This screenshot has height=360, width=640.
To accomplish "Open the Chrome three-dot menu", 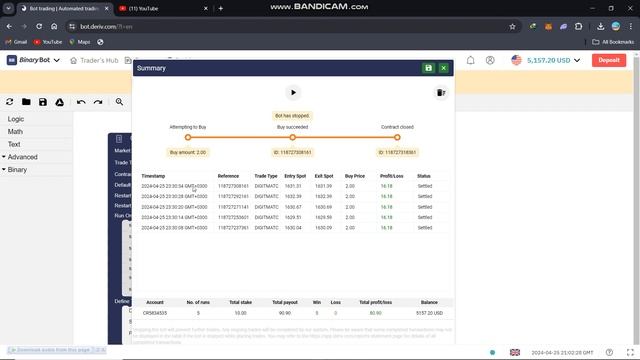I will 631,27.
